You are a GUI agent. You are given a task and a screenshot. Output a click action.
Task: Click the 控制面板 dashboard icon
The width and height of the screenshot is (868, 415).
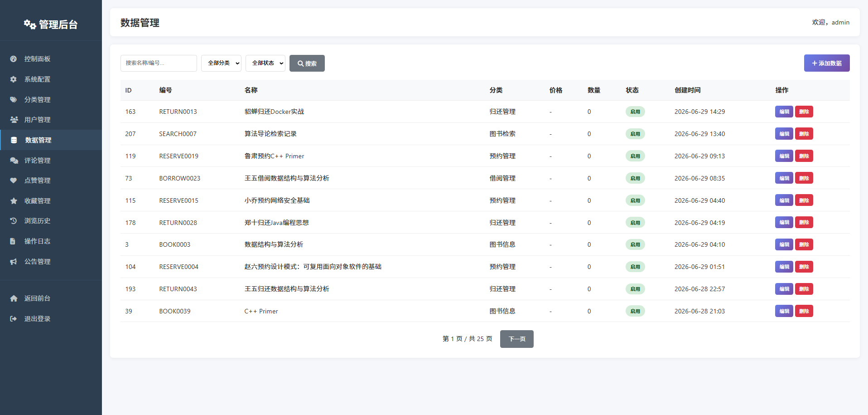pos(14,59)
